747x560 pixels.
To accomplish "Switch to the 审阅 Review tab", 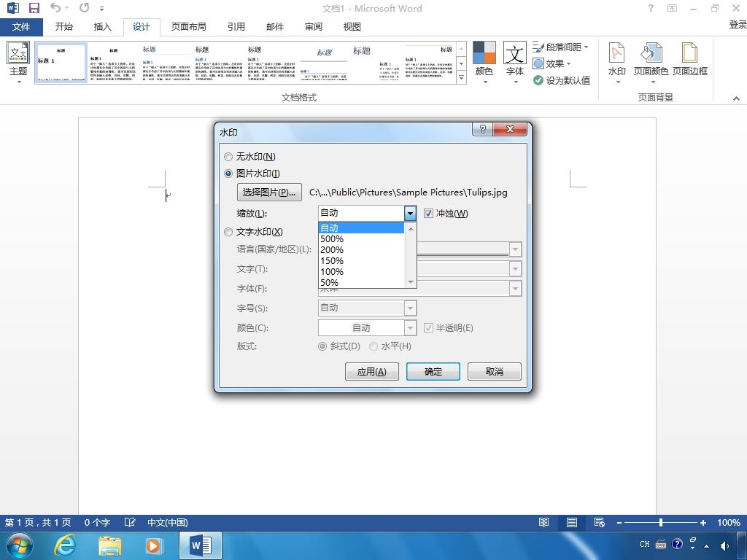I will point(314,27).
